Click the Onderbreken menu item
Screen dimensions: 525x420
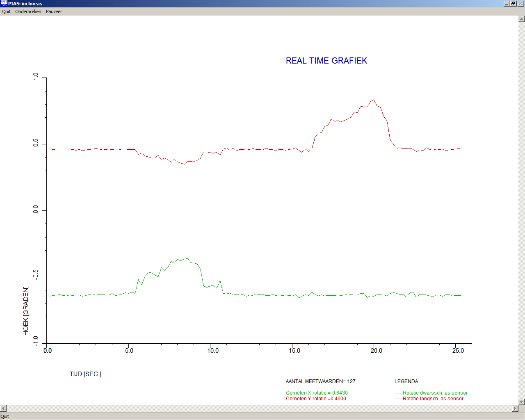click(28, 11)
